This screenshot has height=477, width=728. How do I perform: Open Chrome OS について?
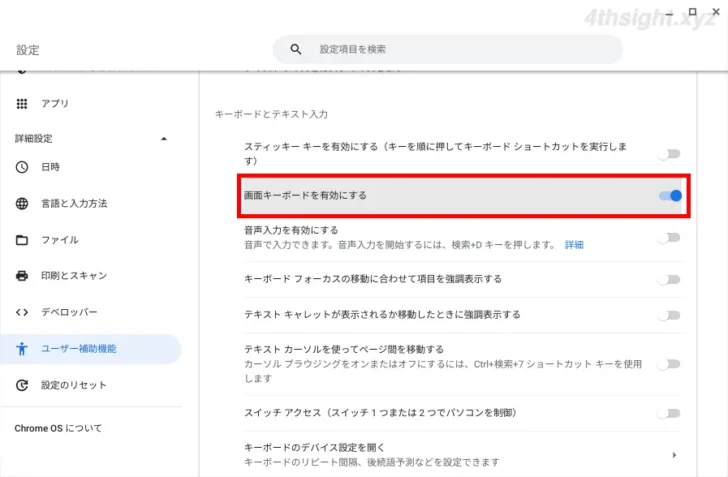tap(58, 428)
